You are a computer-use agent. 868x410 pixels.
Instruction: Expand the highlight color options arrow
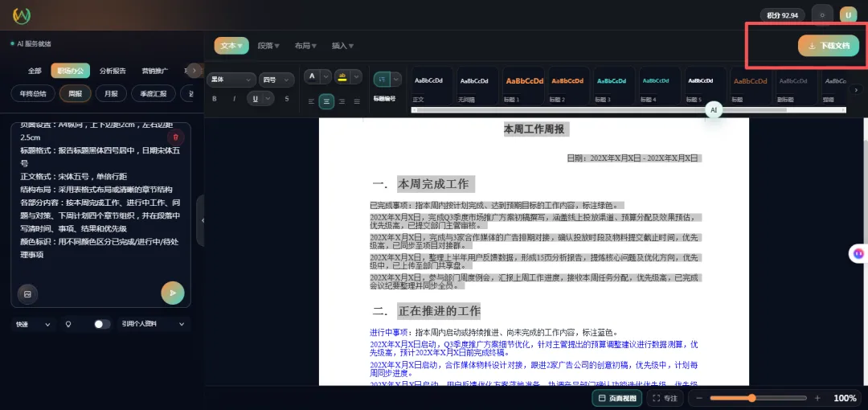click(356, 76)
